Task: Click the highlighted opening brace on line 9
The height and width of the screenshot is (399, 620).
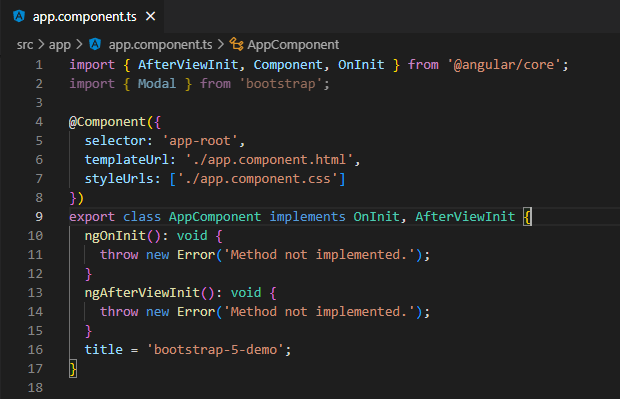Action: tap(527, 217)
